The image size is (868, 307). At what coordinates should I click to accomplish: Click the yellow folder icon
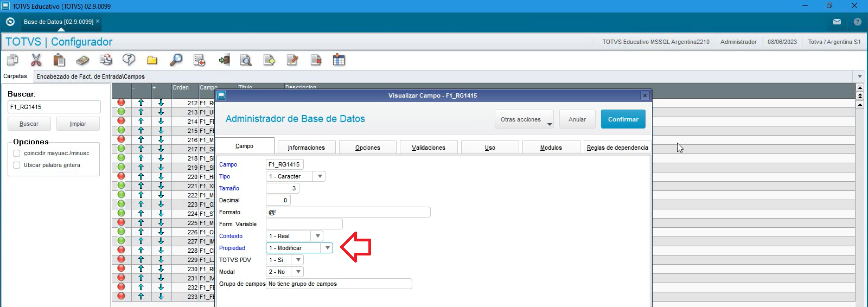152,60
